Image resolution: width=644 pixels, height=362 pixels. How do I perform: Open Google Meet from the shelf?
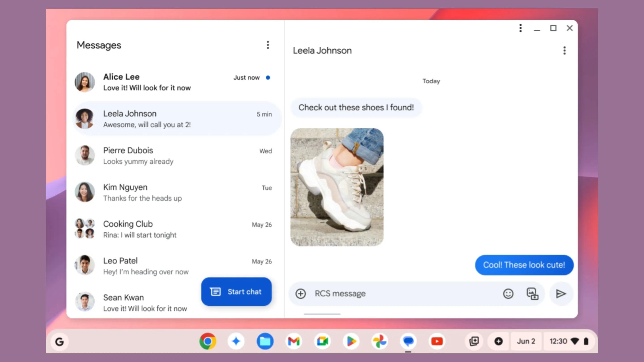(322, 341)
